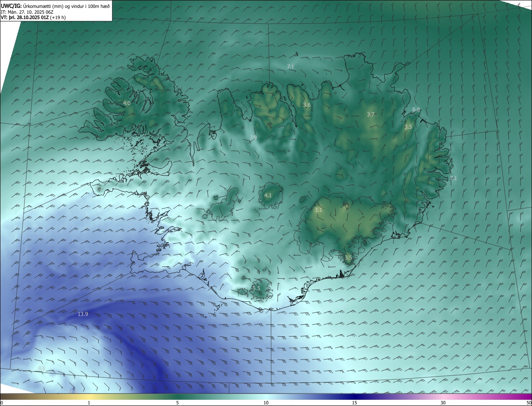The image size is (532, 406).
Task: Click the 4.0 label on the Westfjords
Action: (127, 103)
